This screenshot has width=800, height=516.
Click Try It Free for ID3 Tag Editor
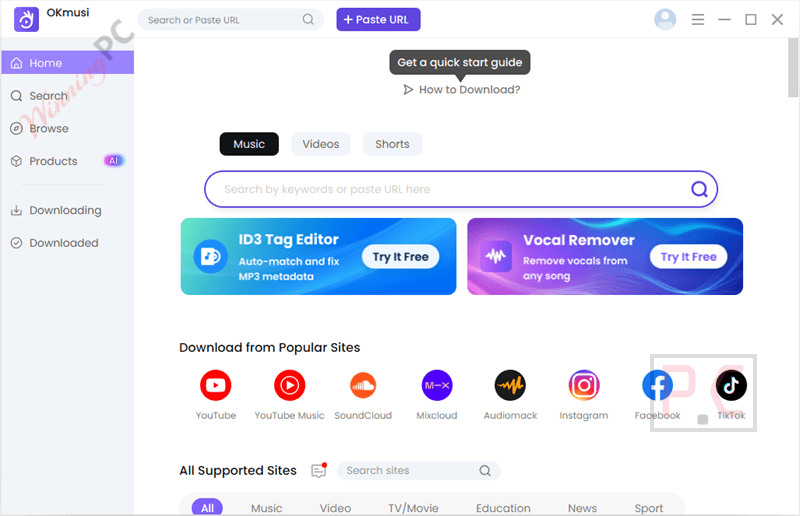point(401,257)
